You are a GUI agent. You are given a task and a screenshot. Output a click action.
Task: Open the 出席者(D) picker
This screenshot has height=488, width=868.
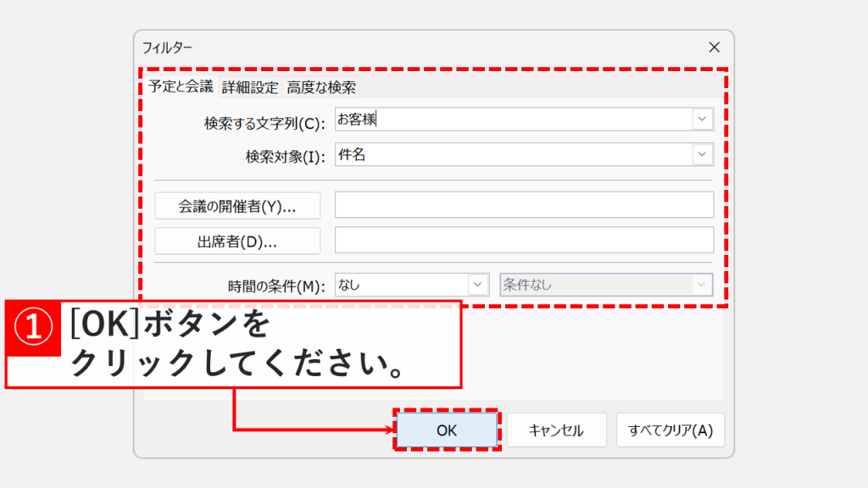237,241
